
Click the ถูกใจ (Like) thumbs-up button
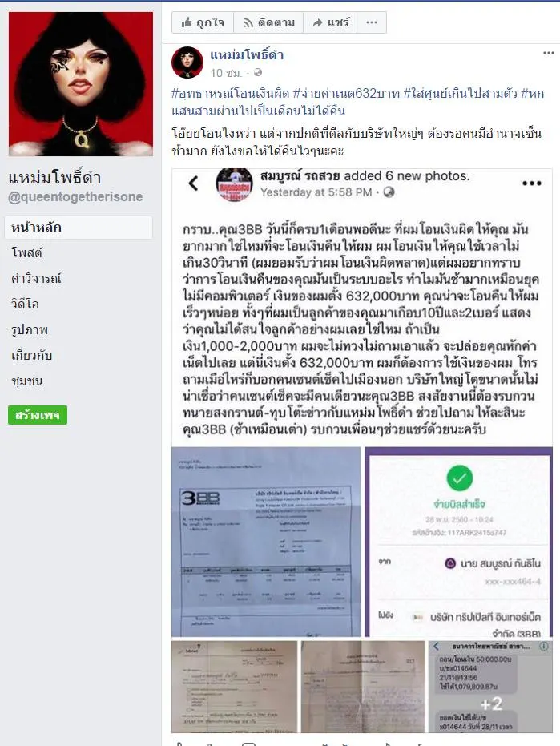click(203, 22)
